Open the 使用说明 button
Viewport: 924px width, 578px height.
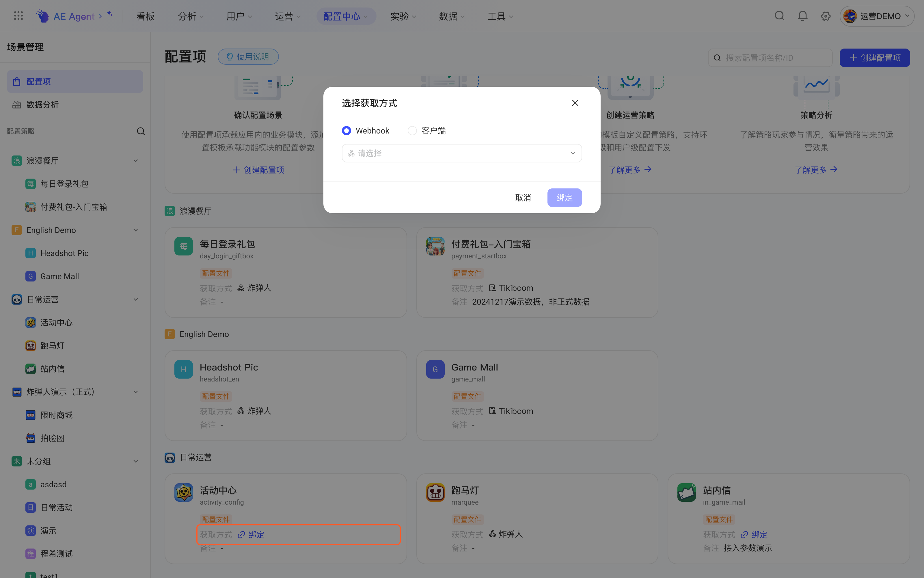pyautogui.click(x=248, y=57)
